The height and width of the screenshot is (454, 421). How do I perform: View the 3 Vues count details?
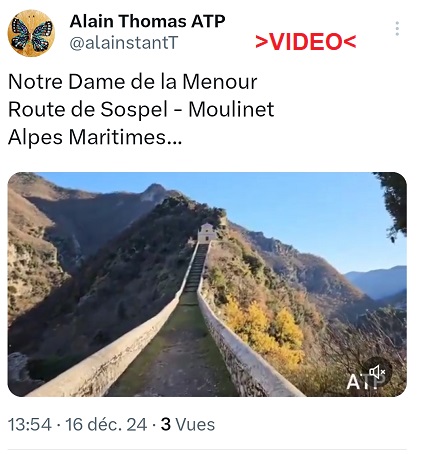coord(188,425)
